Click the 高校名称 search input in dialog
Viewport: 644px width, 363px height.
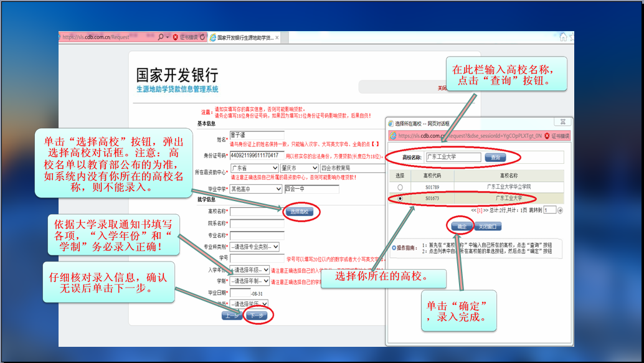pos(453,158)
